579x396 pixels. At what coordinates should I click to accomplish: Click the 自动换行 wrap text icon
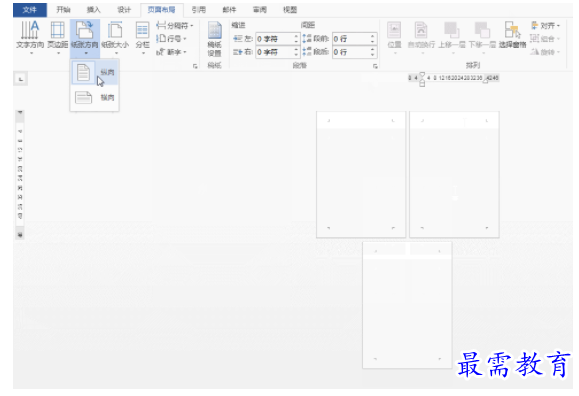point(421,30)
